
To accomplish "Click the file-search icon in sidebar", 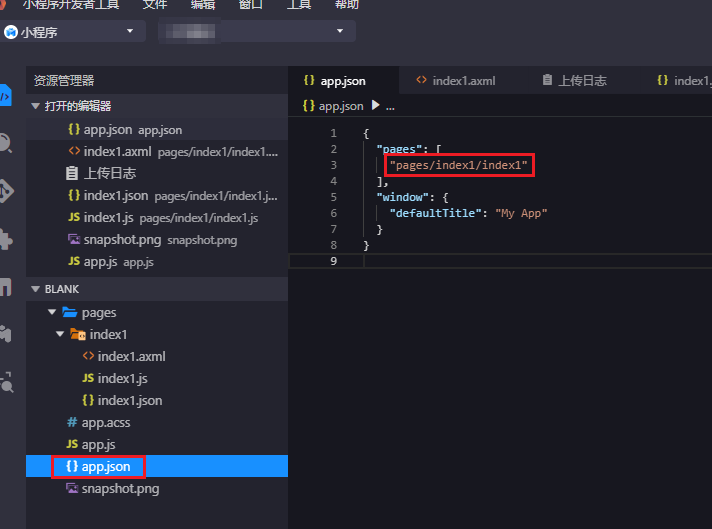I will click(7, 382).
